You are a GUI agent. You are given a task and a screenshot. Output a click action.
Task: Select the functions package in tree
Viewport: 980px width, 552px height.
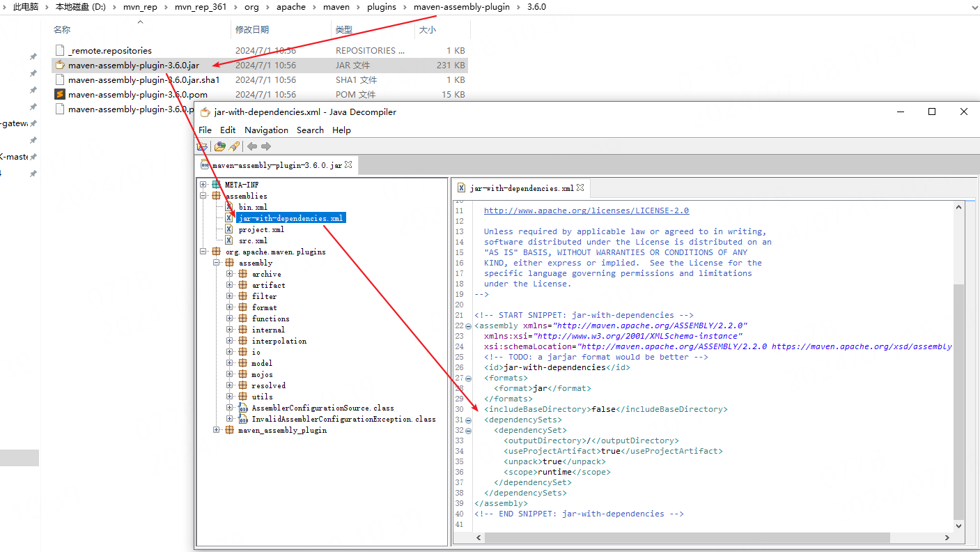coord(270,319)
